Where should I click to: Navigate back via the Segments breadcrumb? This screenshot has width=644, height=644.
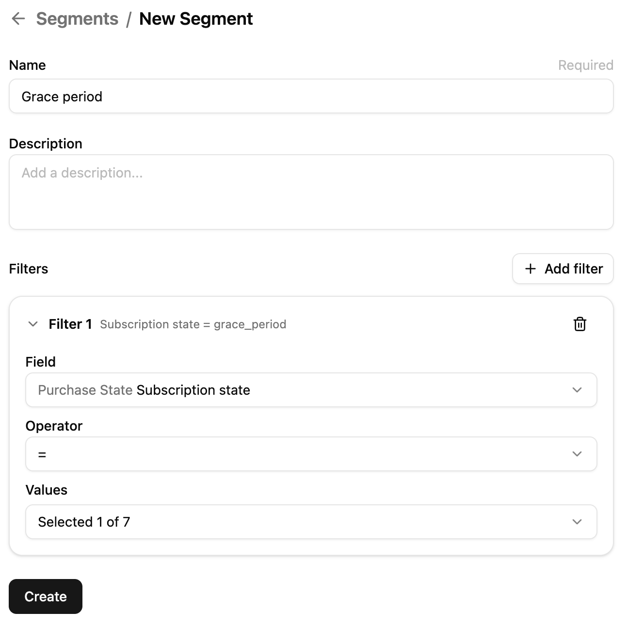[77, 18]
